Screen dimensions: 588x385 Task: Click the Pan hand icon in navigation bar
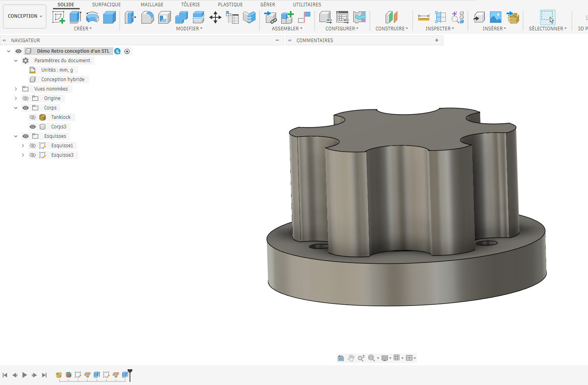pyautogui.click(x=351, y=358)
